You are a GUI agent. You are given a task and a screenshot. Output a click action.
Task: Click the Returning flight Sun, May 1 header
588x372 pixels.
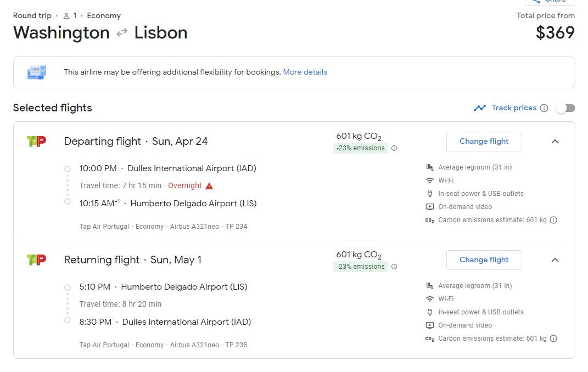coord(132,260)
